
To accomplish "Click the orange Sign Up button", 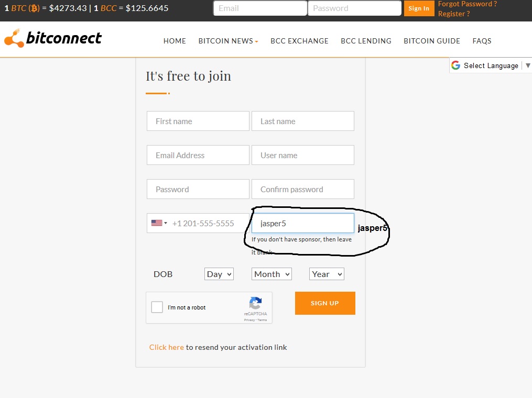I will point(325,303).
